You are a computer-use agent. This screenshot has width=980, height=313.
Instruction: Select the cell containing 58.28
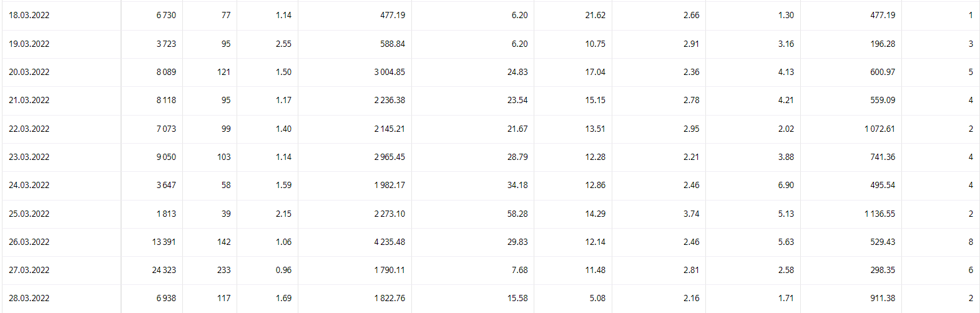[517, 214]
